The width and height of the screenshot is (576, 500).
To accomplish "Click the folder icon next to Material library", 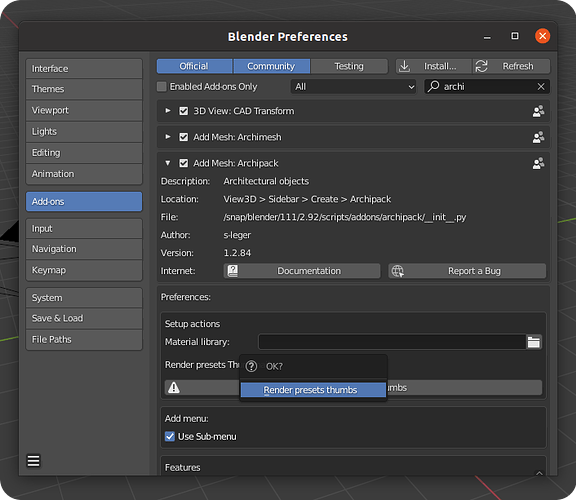I will pyautogui.click(x=534, y=342).
